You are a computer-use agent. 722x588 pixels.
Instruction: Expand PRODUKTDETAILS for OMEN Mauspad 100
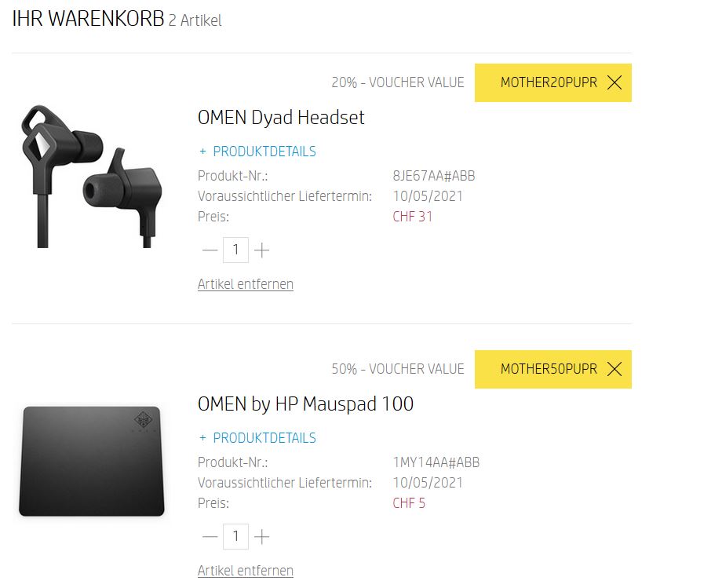click(258, 438)
